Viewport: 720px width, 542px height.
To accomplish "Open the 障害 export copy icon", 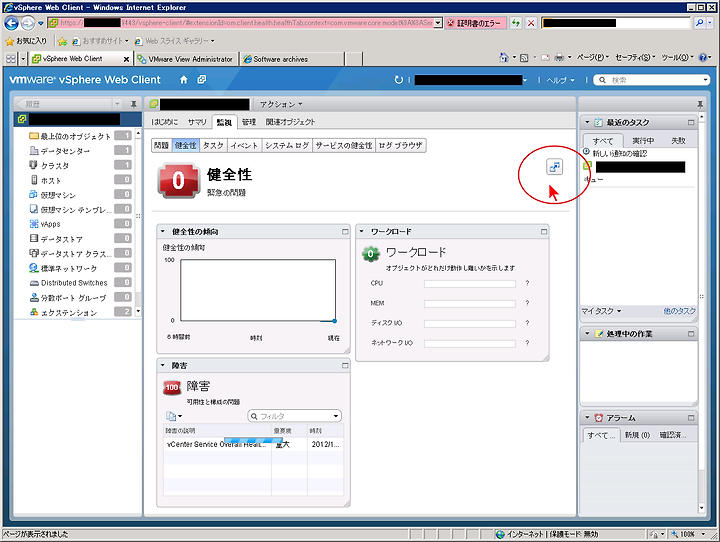I will (x=174, y=416).
